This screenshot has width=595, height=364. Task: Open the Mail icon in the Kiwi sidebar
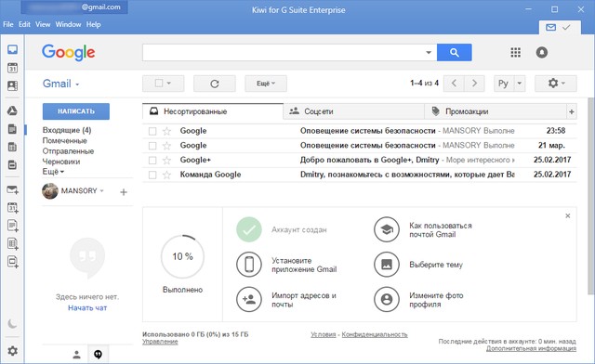pyautogui.click(x=12, y=49)
